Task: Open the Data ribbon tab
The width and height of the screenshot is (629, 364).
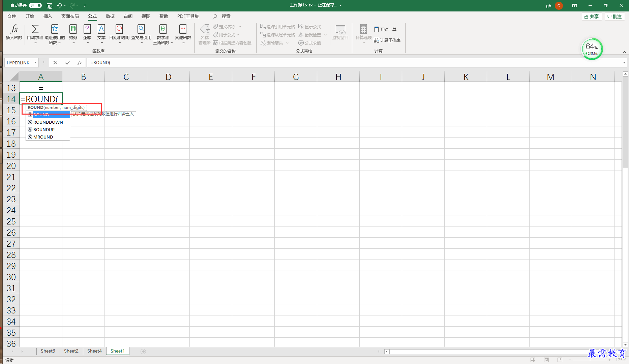Action: click(x=110, y=16)
